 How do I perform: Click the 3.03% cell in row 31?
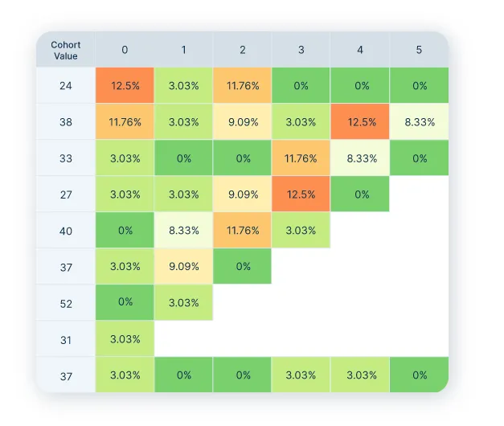pyautogui.click(x=125, y=339)
